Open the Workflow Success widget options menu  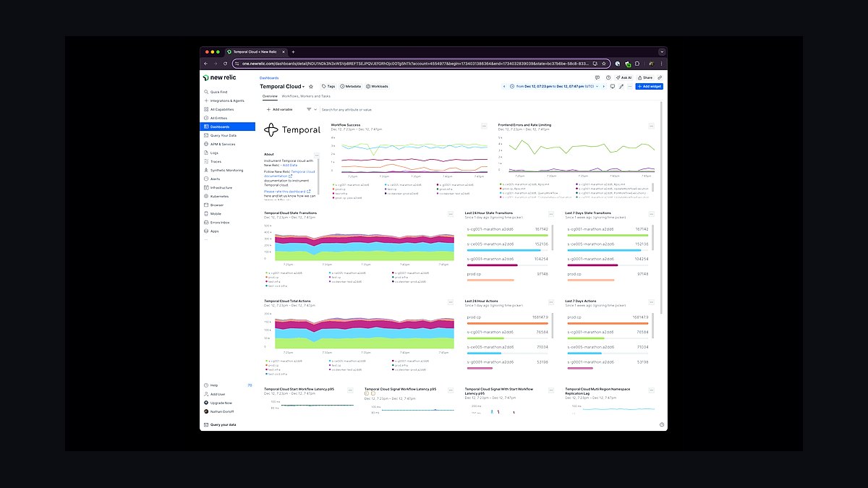pos(484,126)
